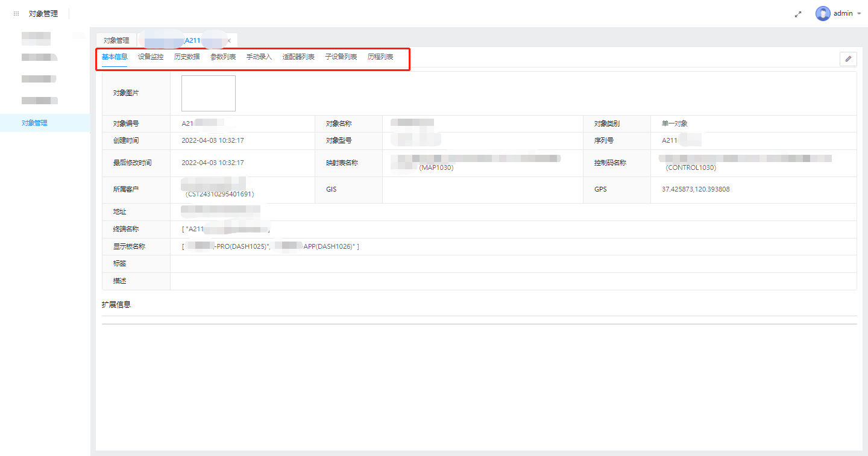Show the 适配器列表 tab
This screenshot has width=868, height=456.
pyautogui.click(x=298, y=57)
